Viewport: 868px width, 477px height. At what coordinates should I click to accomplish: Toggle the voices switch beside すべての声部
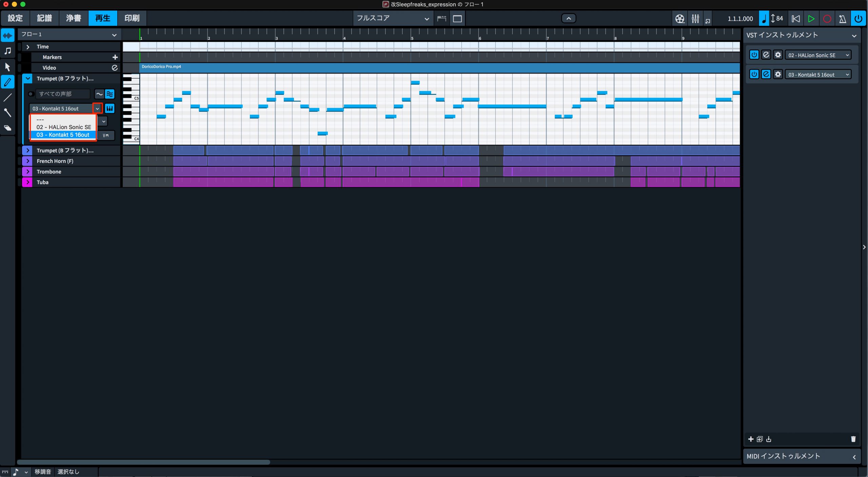pyautogui.click(x=31, y=94)
